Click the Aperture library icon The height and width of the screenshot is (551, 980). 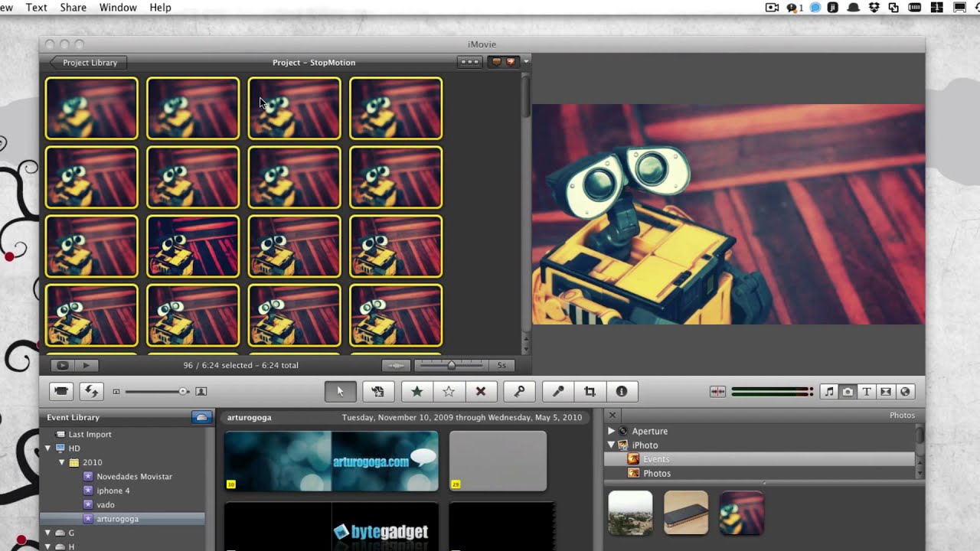[622, 431]
